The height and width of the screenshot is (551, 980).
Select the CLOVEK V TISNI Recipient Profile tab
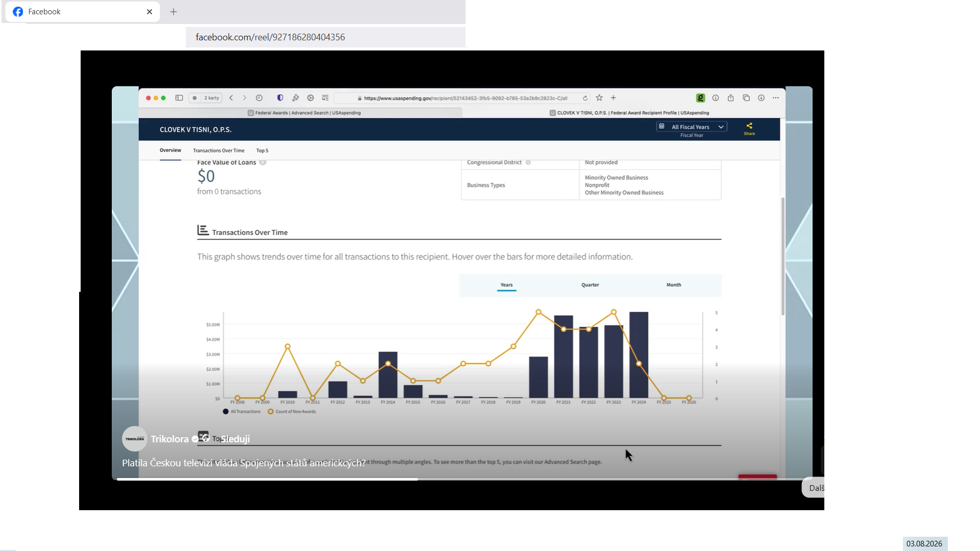[629, 113]
